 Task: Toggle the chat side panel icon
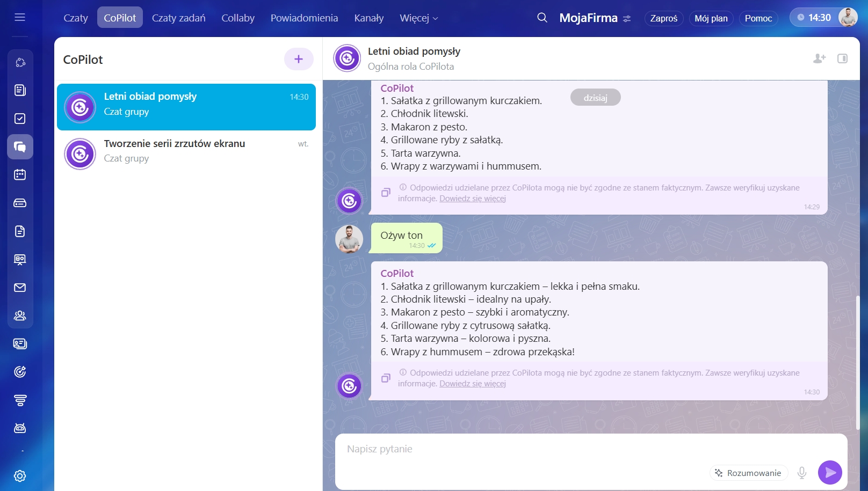coord(842,58)
